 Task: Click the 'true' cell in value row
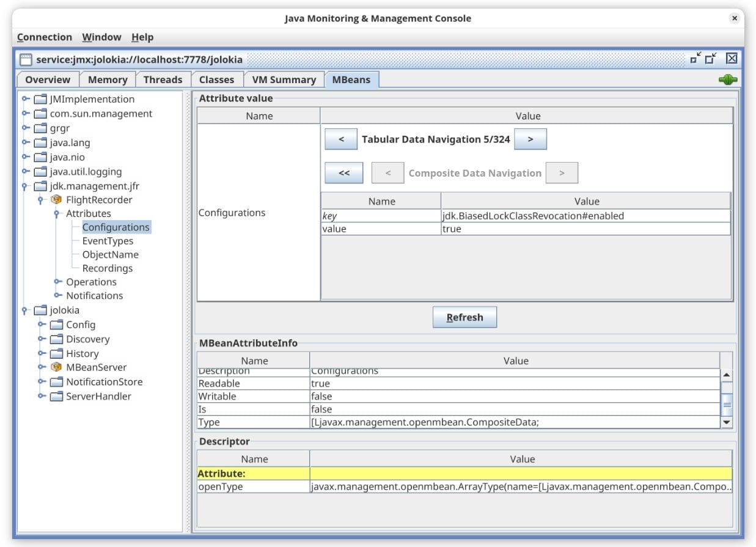click(585, 229)
